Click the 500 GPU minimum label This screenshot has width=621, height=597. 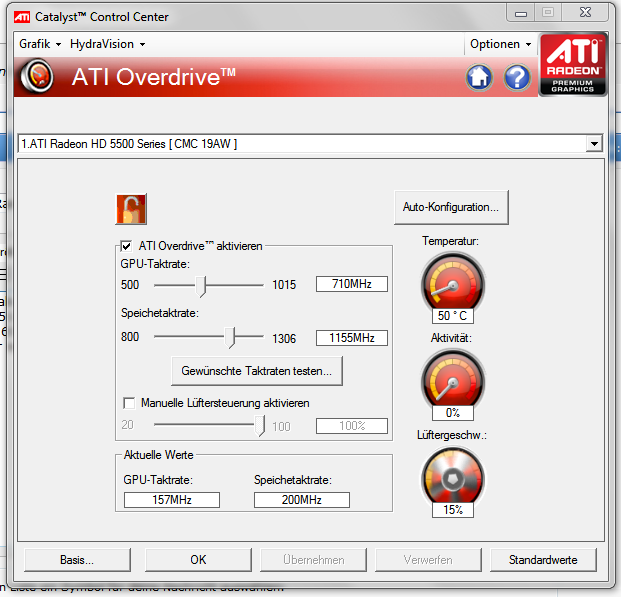click(x=130, y=285)
